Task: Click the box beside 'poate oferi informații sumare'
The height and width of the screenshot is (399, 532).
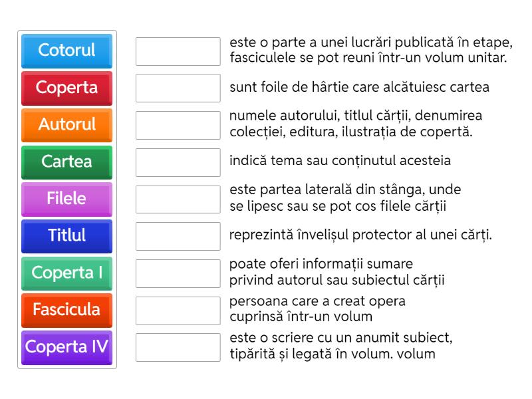Action: point(178,273)
